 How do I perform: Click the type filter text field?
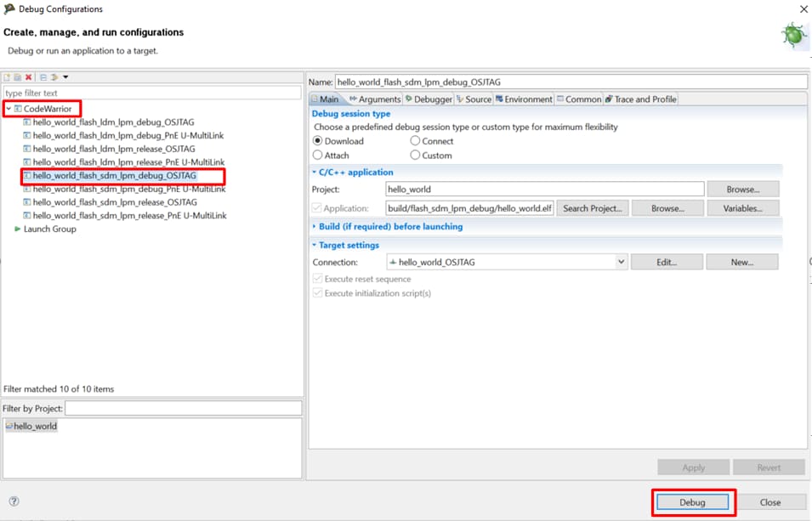point(152,93)
